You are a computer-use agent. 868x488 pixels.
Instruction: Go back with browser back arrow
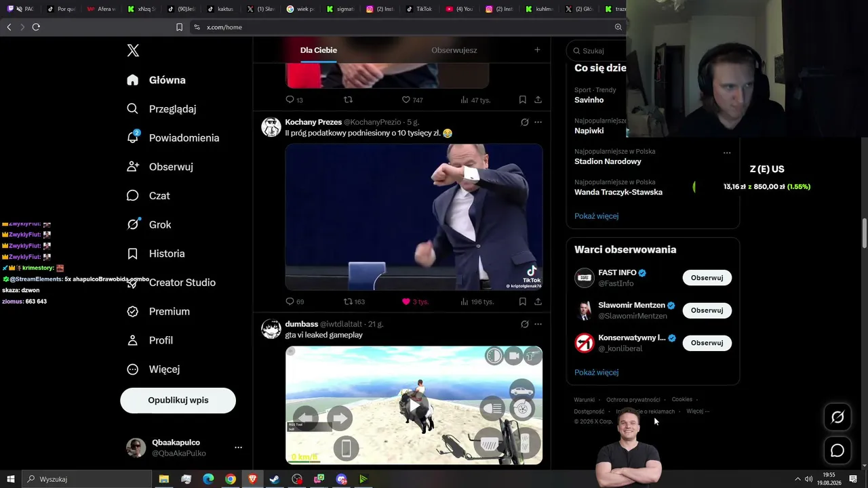[x=9, y=27]
